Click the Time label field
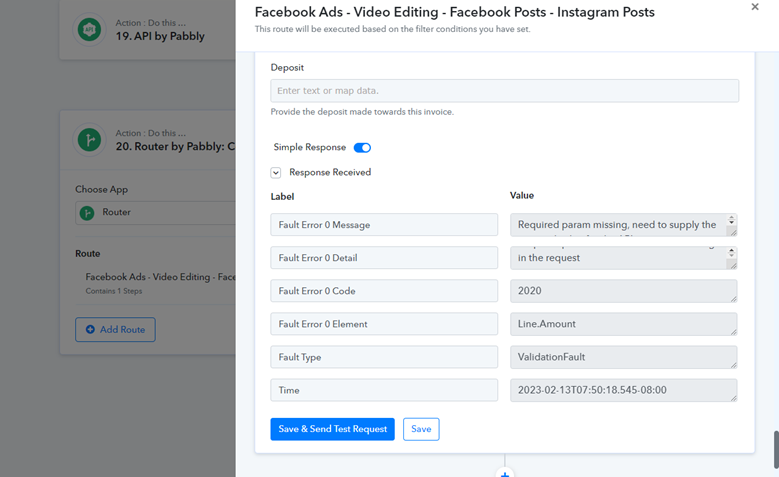779x477 pixels. tap(384, 390)
